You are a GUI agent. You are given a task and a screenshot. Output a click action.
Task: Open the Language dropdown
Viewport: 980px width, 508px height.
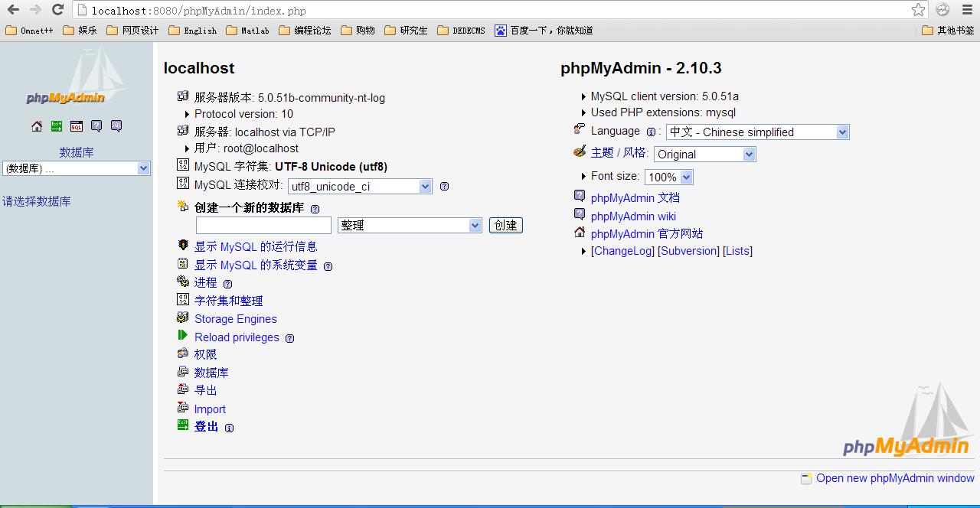pos(756,132)
